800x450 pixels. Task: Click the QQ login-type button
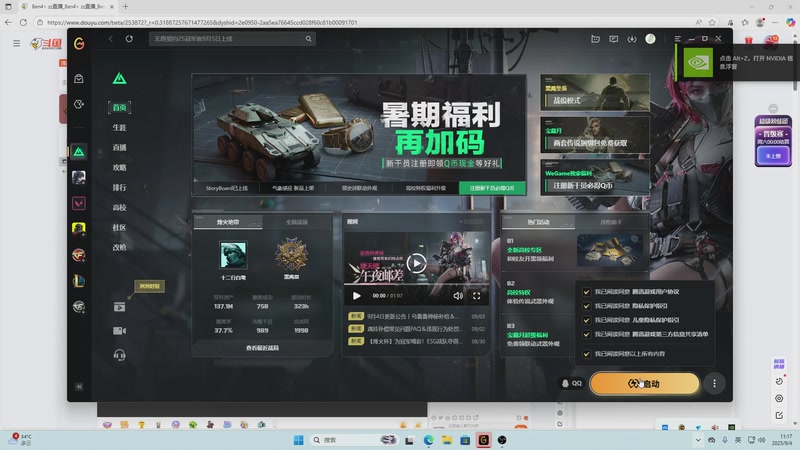(x=572, y=383)
